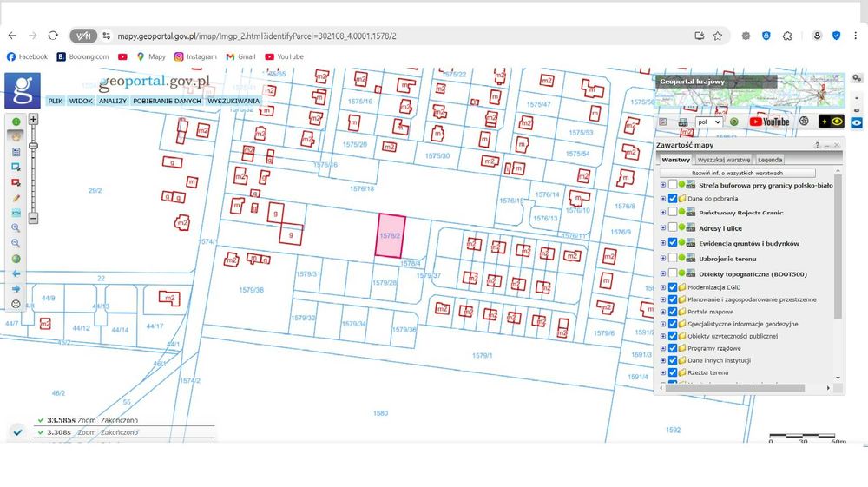Uncheck Planowanie i zagospodarowanie przestrzenne checkbox
868x487 pixels.
pos(673,299)
